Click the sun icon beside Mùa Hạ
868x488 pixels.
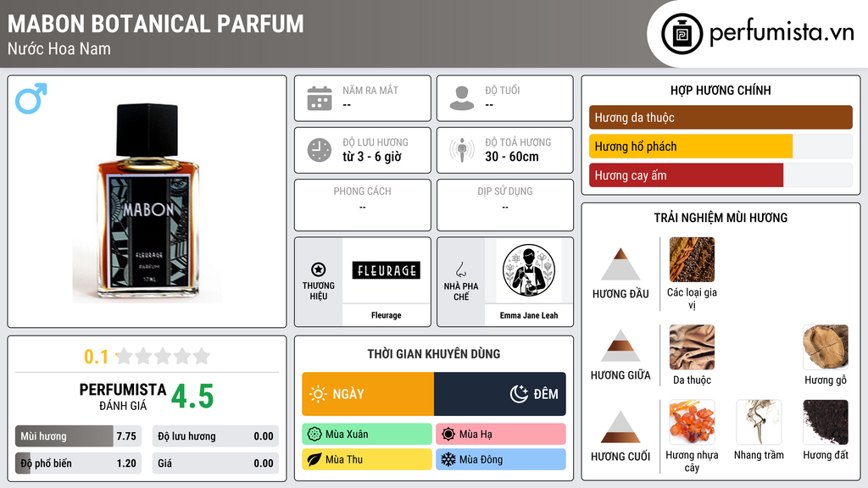pos(448,435)
